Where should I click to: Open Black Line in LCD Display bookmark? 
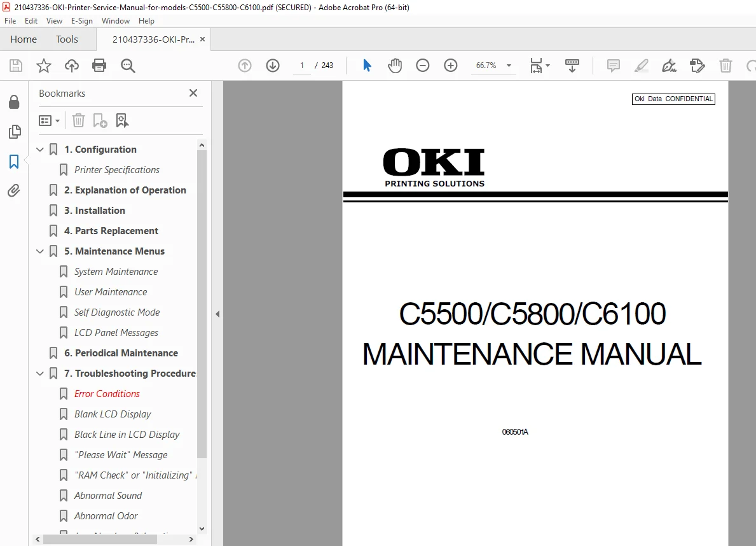(127, 435)
